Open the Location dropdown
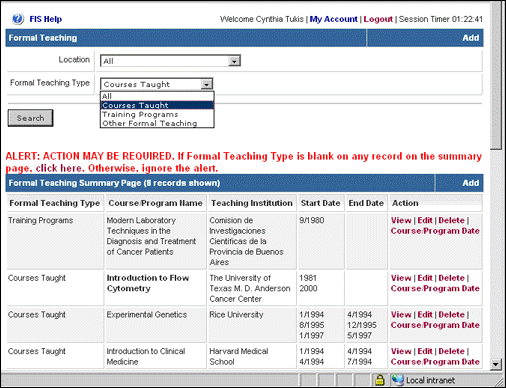506x388 pixels. coord(170,61)
